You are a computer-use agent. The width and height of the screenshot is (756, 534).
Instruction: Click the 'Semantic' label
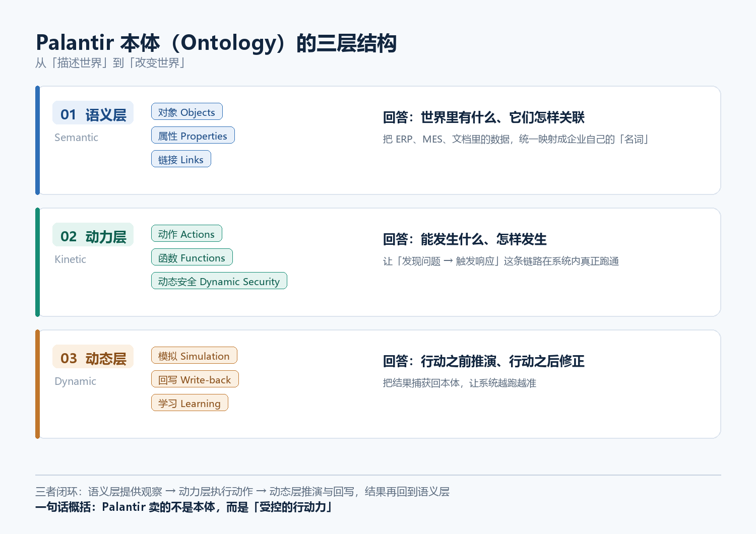(x=76, y=138)
